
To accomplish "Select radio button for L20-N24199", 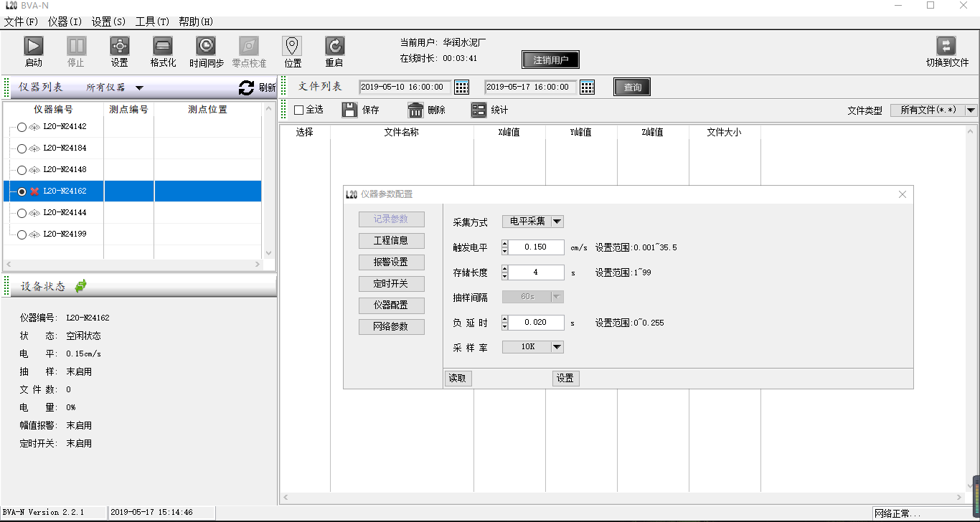I will click(x=22, y=234).
